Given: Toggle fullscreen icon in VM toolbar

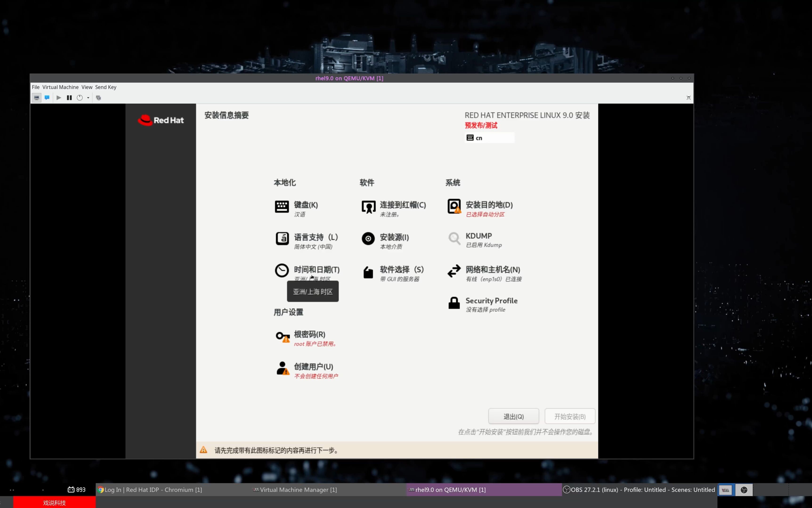Looking at the screenshot, I should coord(689,98).
